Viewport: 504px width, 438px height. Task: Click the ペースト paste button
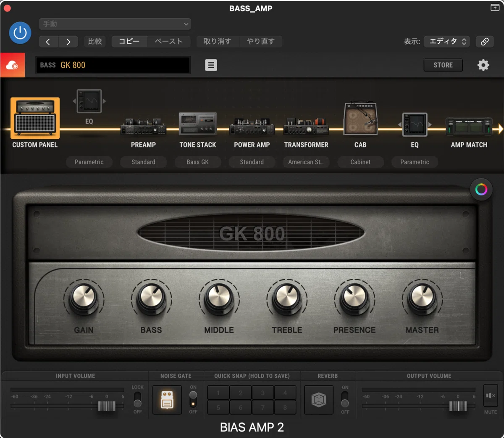click(168, 41)
